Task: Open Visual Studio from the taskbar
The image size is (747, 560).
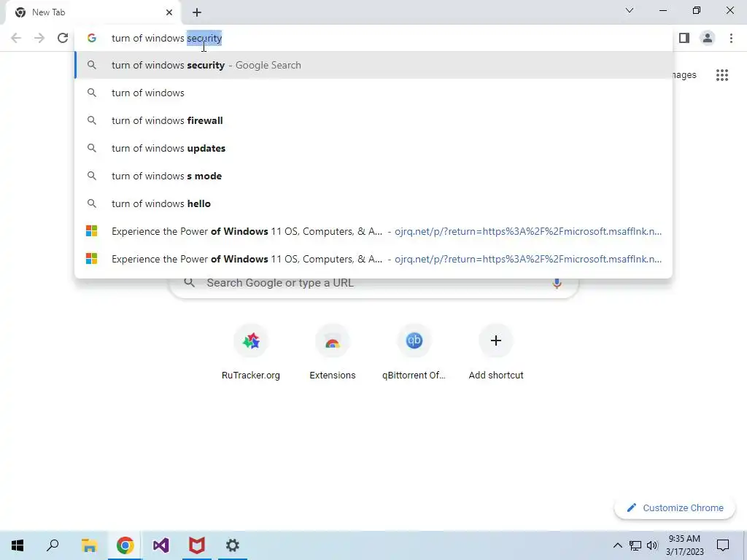Action: coord(161,545)
